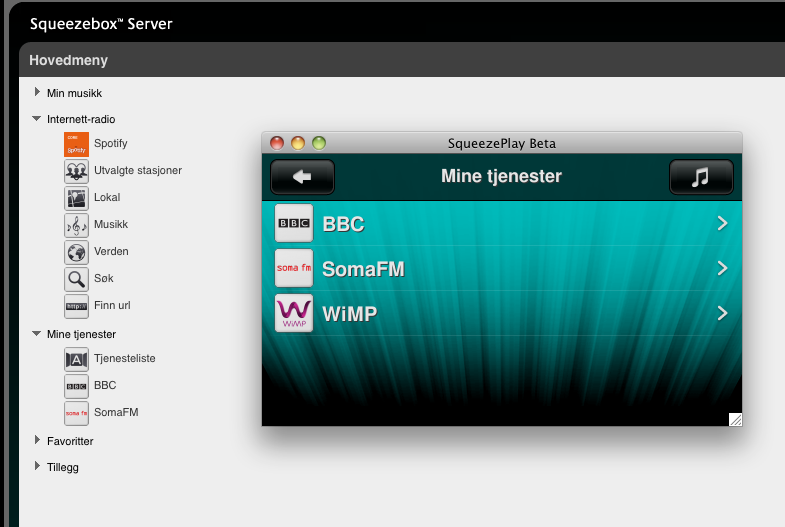Click the Søk magnifying glass icon
785x527 pixels.
[x=76, y=279]
